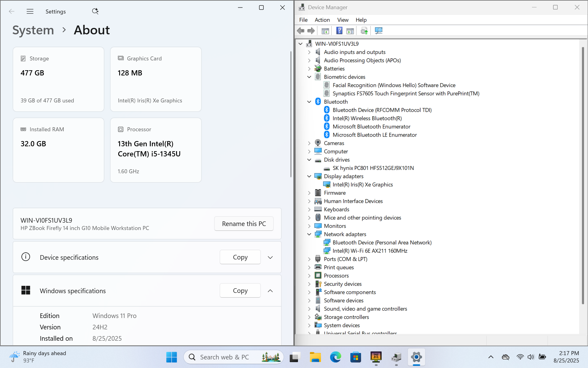Screen dimensions: 588x368
Task: Open Microsoft Store from taskbar
Action: [356, 357]
